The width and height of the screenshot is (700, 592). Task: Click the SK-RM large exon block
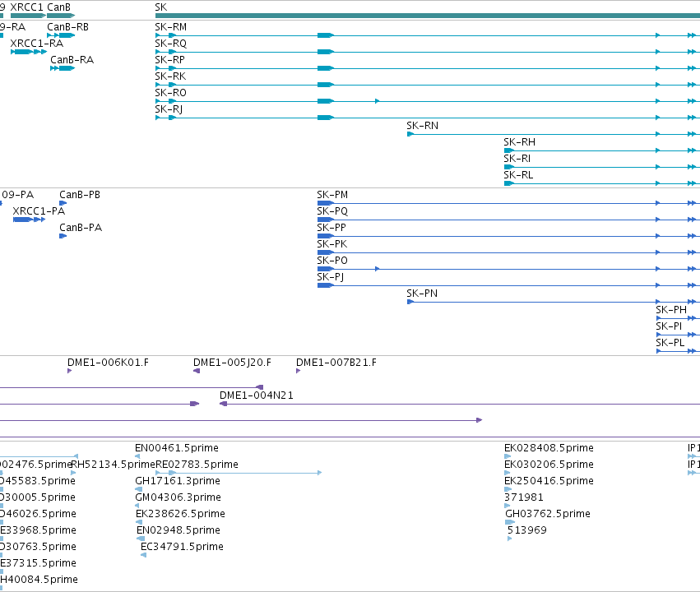pos(326,35)
